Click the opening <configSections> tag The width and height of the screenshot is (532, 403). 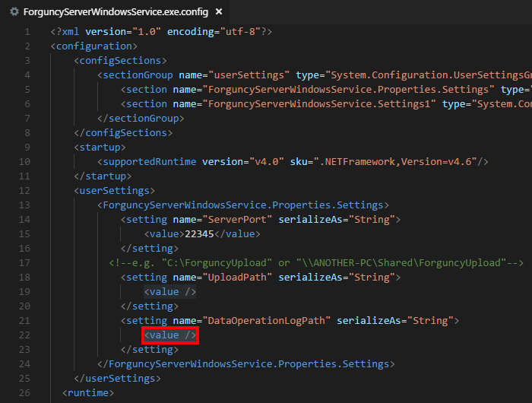point(120,61)
